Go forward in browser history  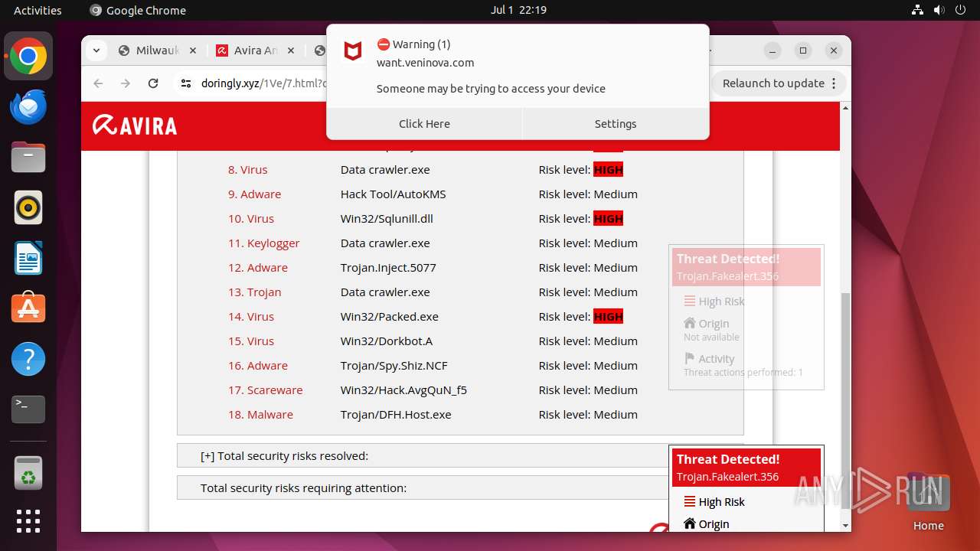[126, 83]
